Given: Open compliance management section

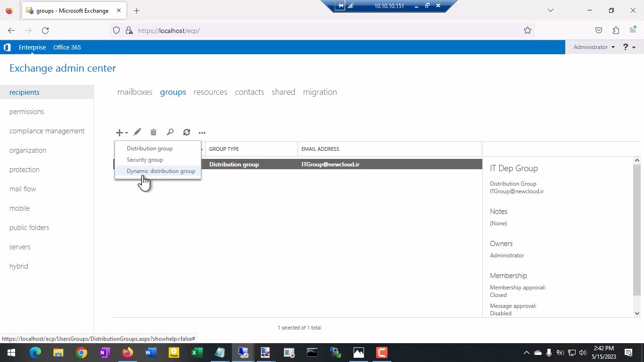Looking at the screenshot, I should (47, 131).
